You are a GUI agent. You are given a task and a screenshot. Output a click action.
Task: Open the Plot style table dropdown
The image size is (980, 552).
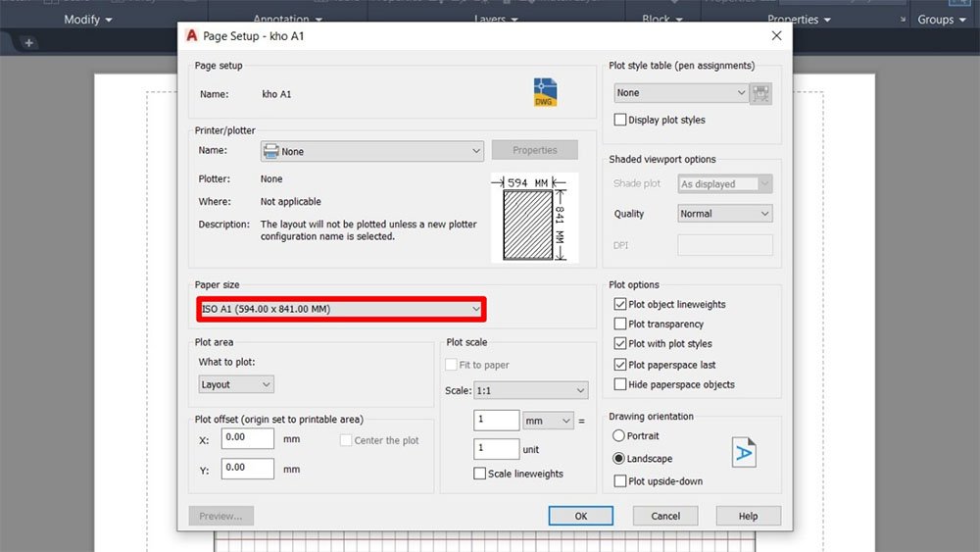(x=681, y=92)
